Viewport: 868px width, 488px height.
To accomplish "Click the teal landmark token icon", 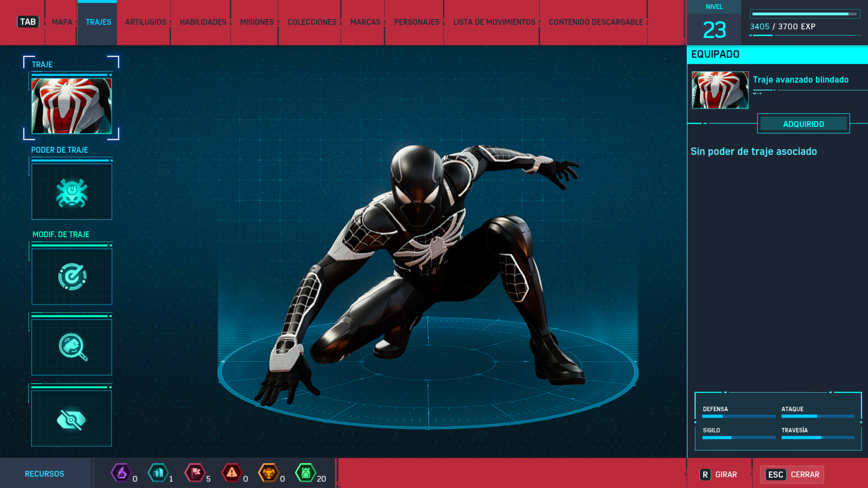I will (x=158, y=473).
